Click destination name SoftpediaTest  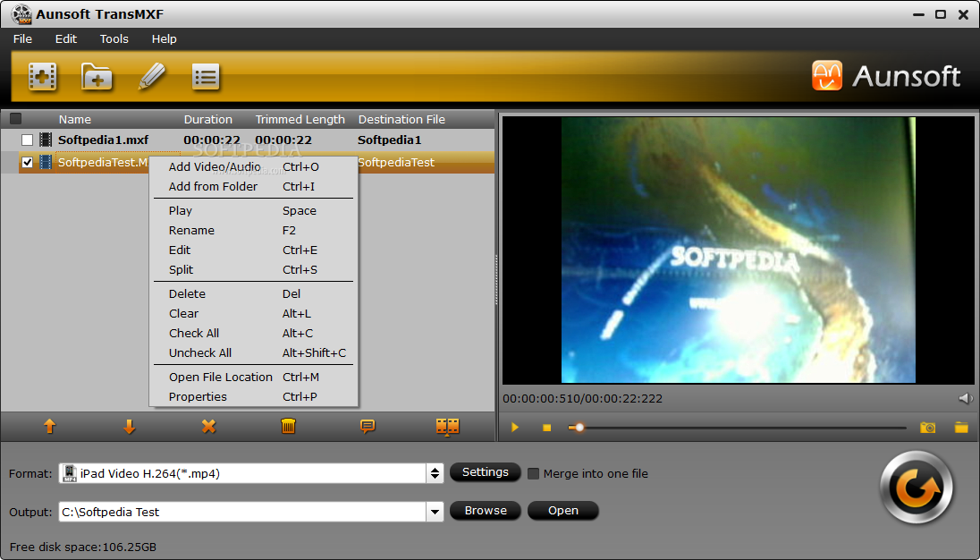point(395,163)
